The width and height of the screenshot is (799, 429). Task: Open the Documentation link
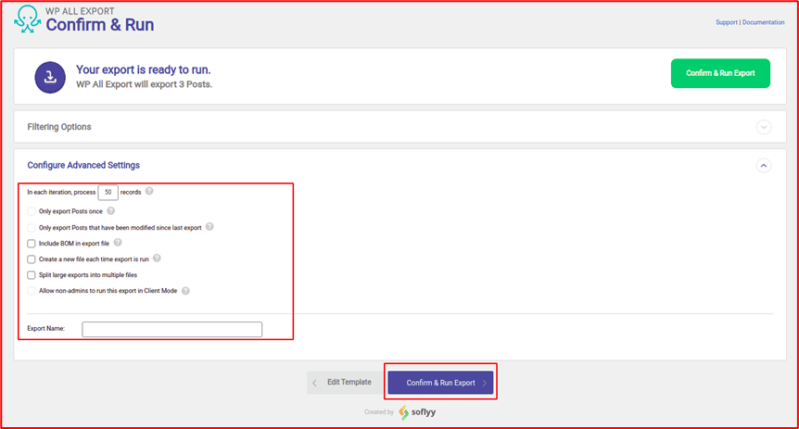coord(763,22)
